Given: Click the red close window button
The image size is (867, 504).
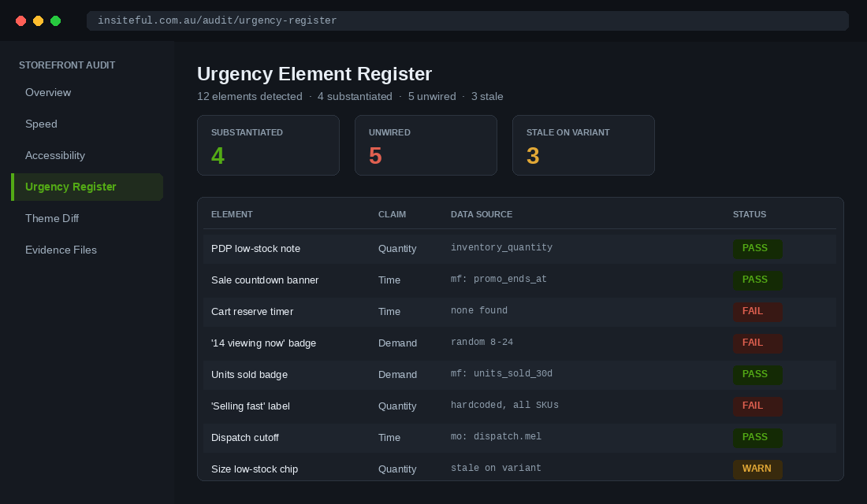Looking at the screenshot, I should [x=21, y=21].
